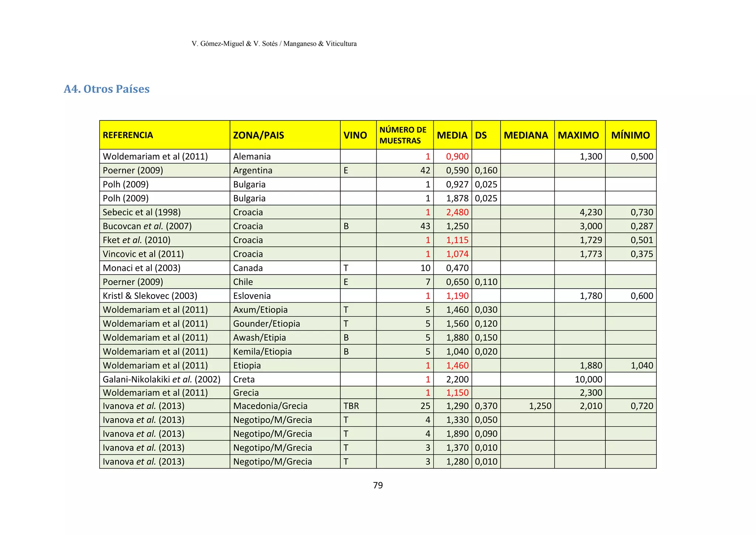This screenshot has width=756, height=535.
Task: Click the mediana value 1,250
Action: tap(540, 406)
